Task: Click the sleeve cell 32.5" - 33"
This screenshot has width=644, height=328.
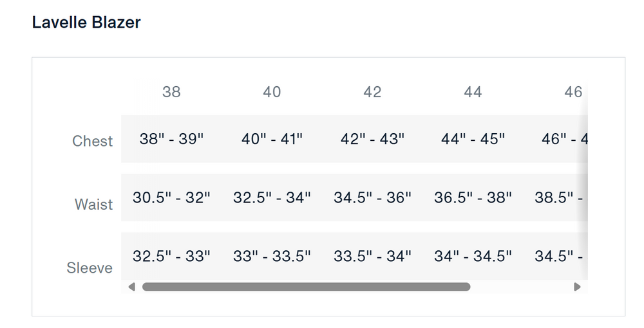Action: click(x=171, y=256)
